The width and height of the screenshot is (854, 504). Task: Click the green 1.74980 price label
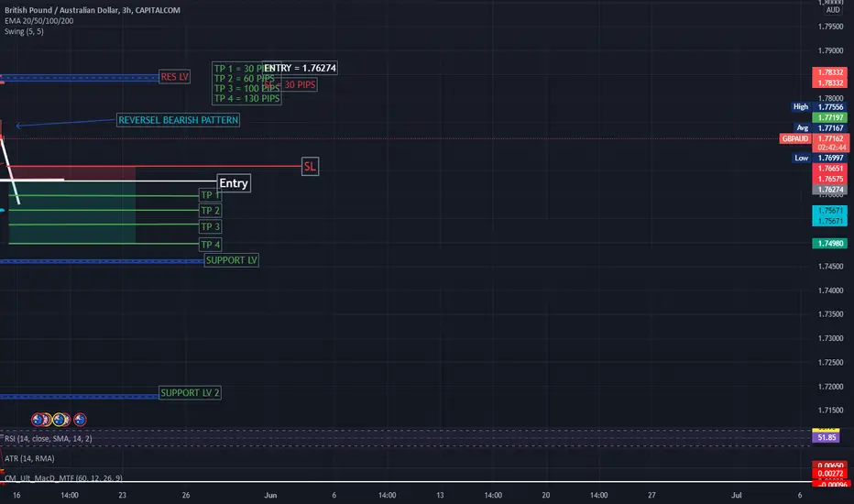pos(830,244)
